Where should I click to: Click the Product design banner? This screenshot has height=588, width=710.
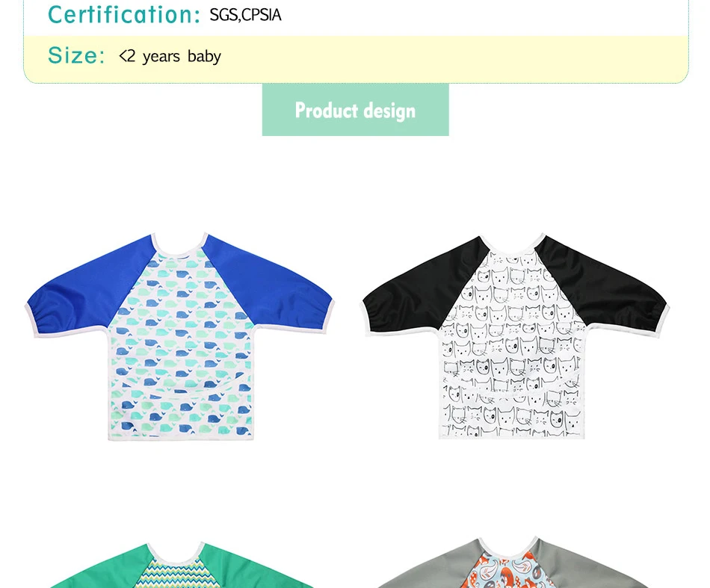coord(356,110)
